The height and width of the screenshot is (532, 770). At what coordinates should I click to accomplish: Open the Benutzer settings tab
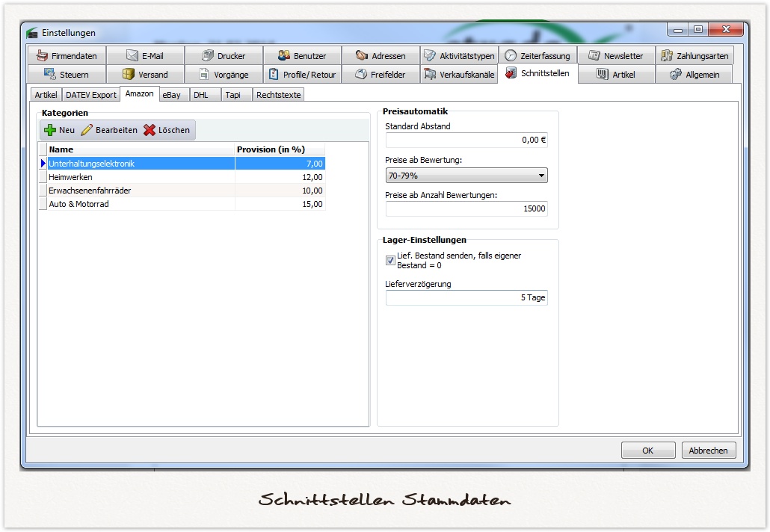pyautogui.click(x=302, y=56)
